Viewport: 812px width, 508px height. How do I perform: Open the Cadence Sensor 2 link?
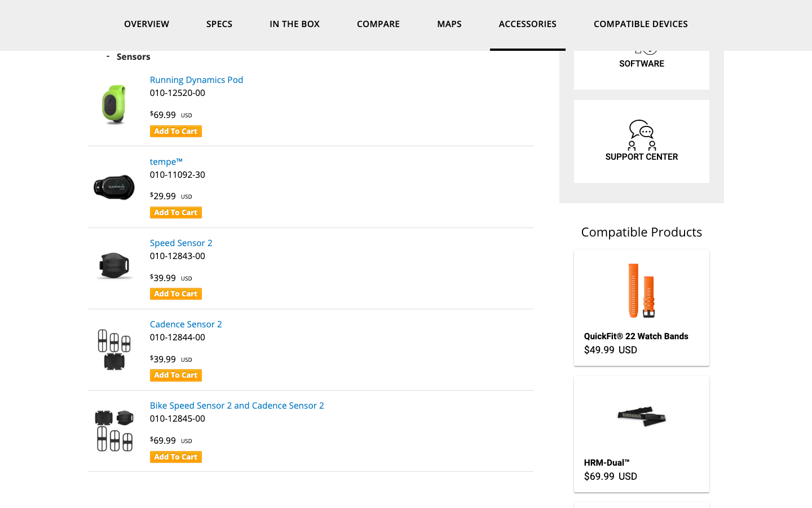coord(186,324)
